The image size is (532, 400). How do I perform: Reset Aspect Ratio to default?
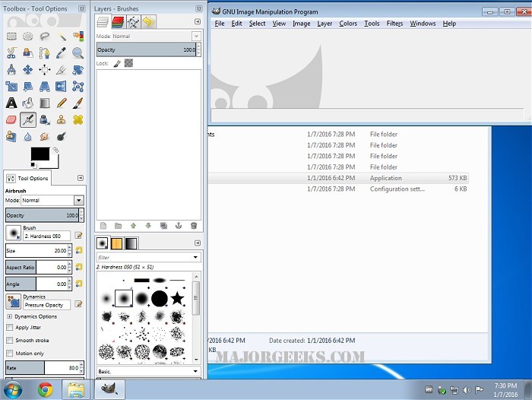click(x=79, y=267)
